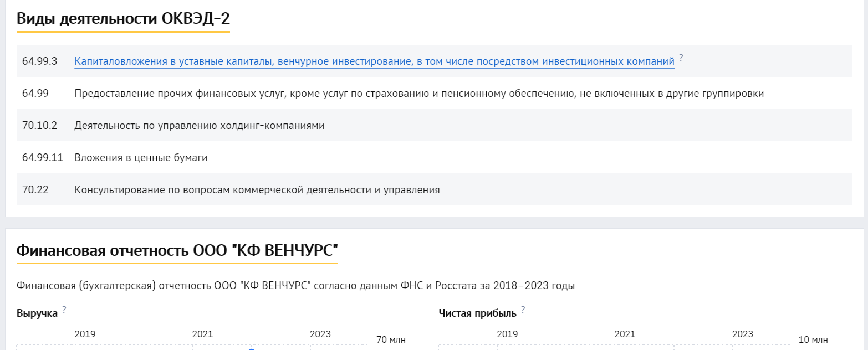
Task: Click the question mark next to "Чистая прибыль"
Action: pos(522,310)
